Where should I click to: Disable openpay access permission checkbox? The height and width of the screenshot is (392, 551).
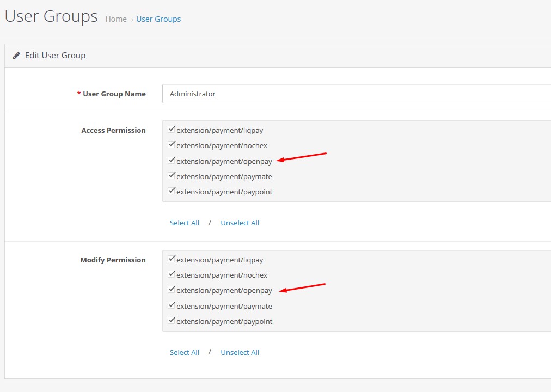[172, 161]
